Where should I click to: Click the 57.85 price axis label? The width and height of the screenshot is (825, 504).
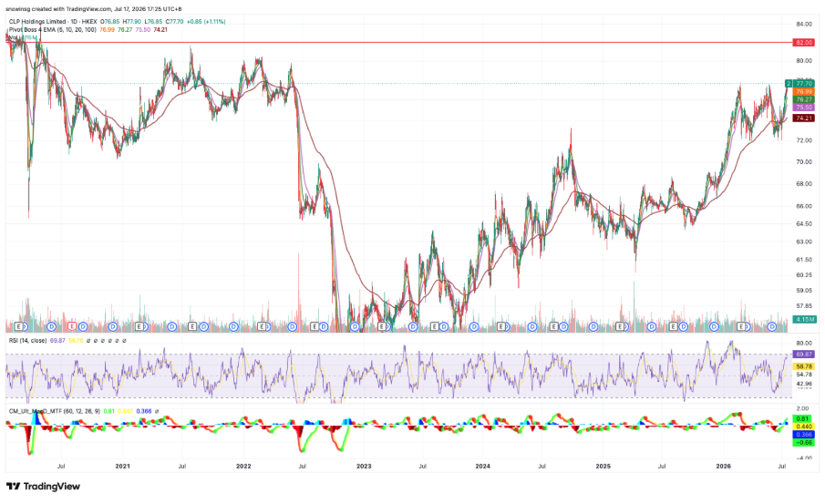click(x=803, y=305)
